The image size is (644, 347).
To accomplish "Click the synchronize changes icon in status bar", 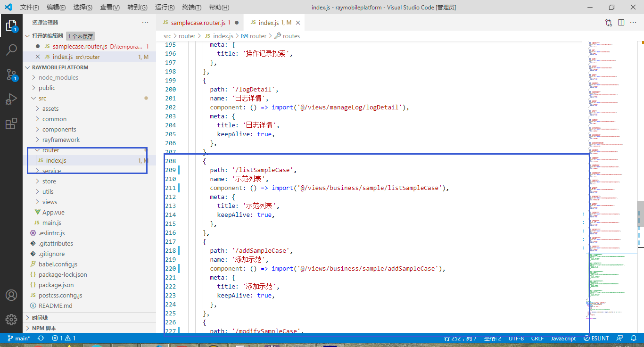I will tap(41, 338).
